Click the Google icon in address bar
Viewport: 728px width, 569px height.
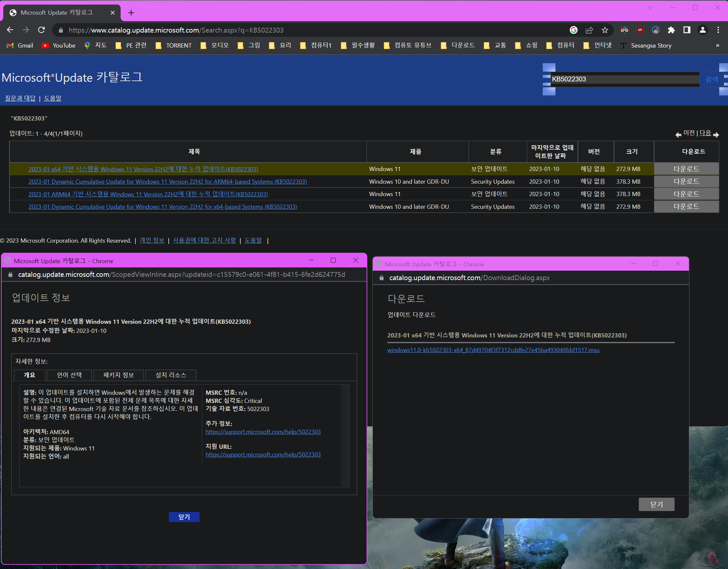[574, 30]
